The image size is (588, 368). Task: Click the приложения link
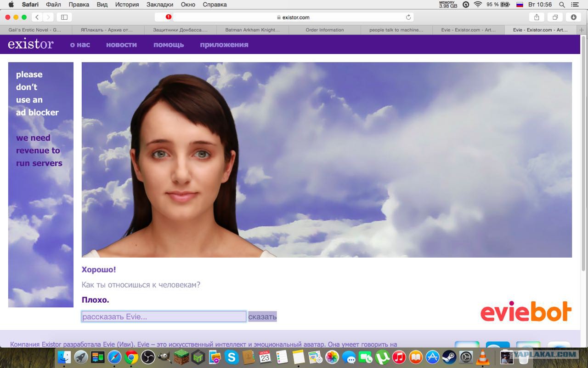coord(224,45)
